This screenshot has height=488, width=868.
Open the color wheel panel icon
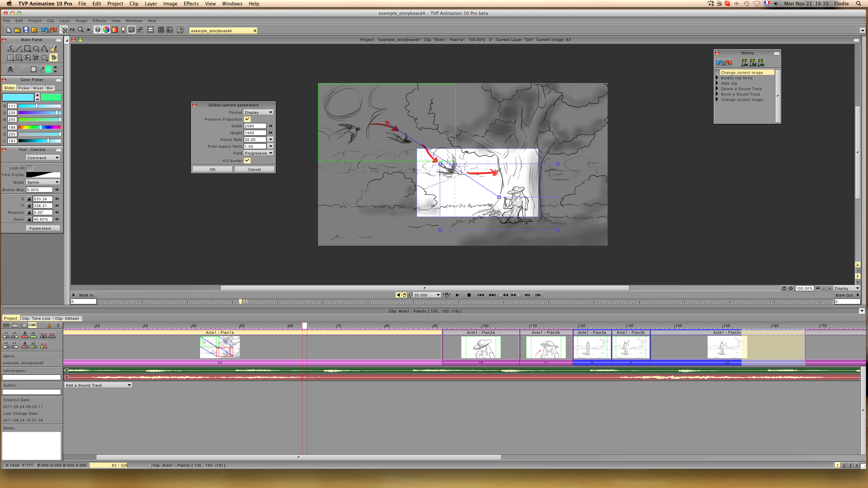pyautogui.click(x=106, y=30)
